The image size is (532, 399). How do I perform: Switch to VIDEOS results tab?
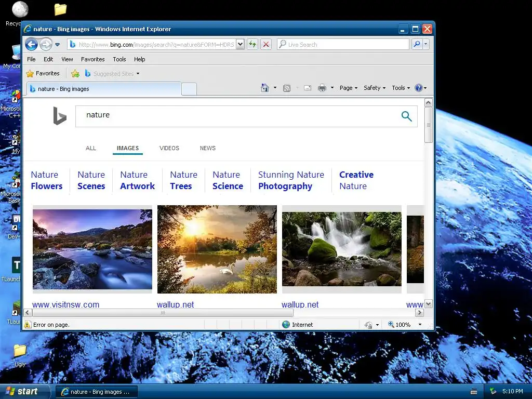coord(169,148)
